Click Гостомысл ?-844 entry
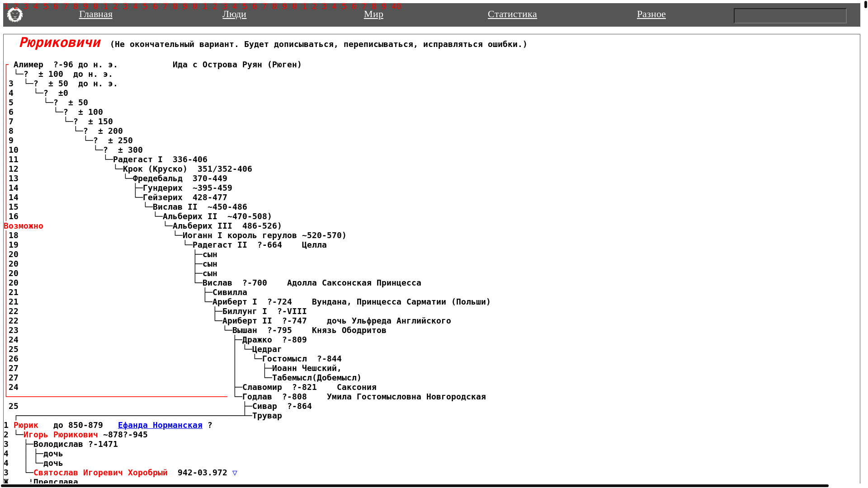 click(302, 359)
